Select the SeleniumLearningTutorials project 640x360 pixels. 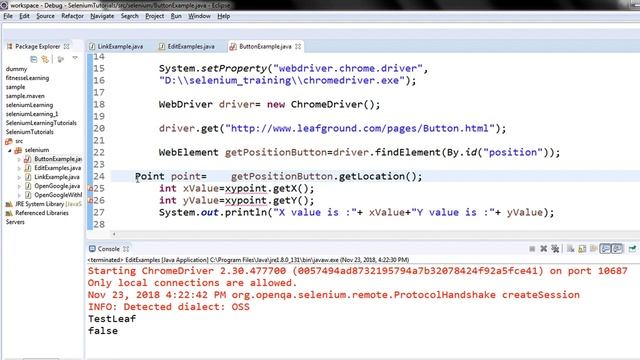click(41, 123)
